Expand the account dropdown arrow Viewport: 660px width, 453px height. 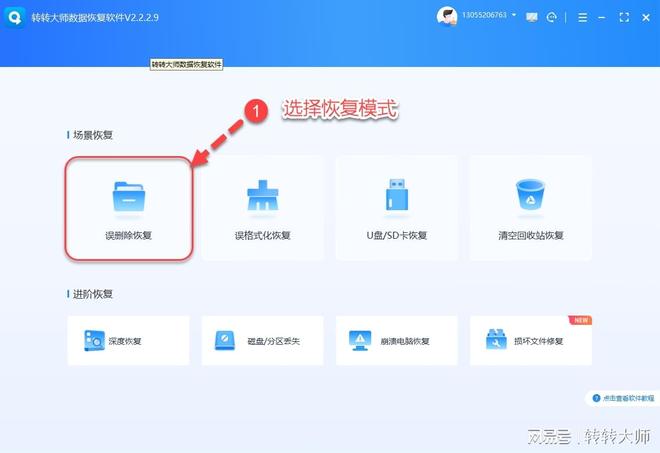[514, 15]
